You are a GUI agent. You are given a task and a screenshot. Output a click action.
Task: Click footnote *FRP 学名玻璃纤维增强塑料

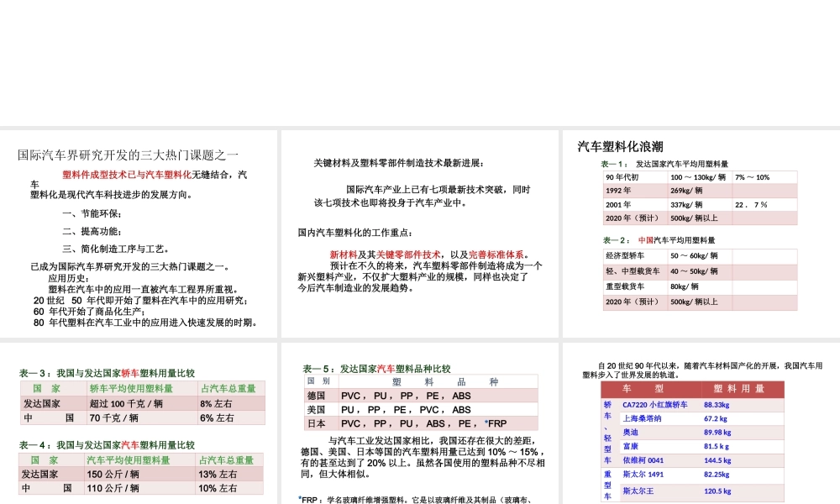[x=415, y=500]
